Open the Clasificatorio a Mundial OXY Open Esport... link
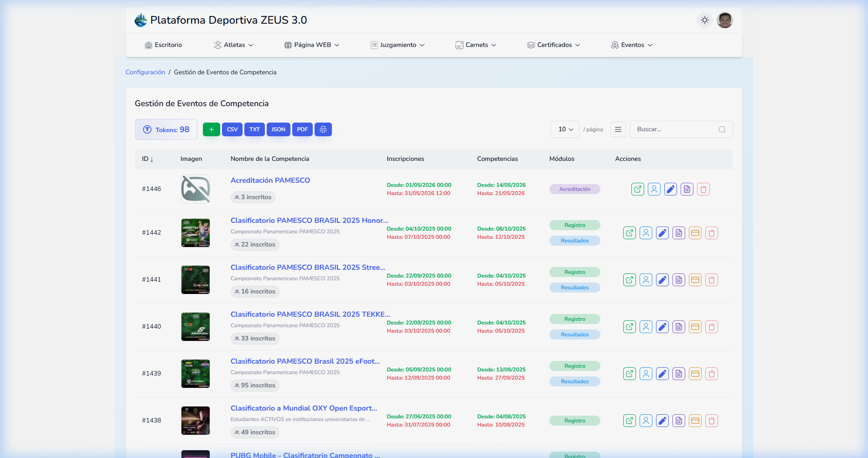 [304, 408]
